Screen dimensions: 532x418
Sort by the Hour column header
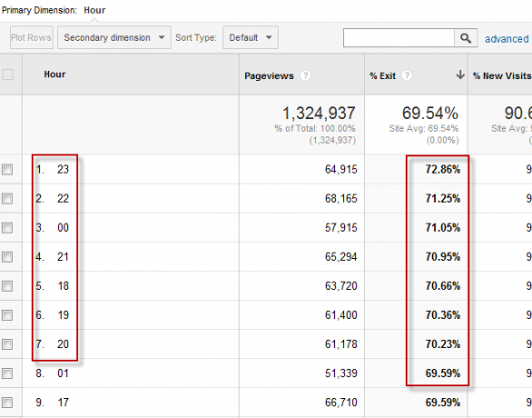[x=54, y=75]
